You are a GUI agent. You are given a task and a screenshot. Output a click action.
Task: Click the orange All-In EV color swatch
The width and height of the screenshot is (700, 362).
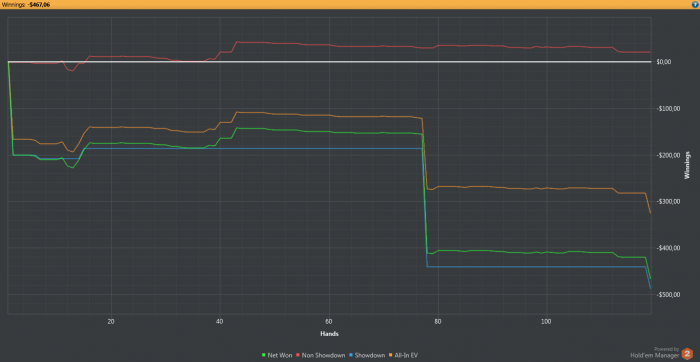coord(391,355)
